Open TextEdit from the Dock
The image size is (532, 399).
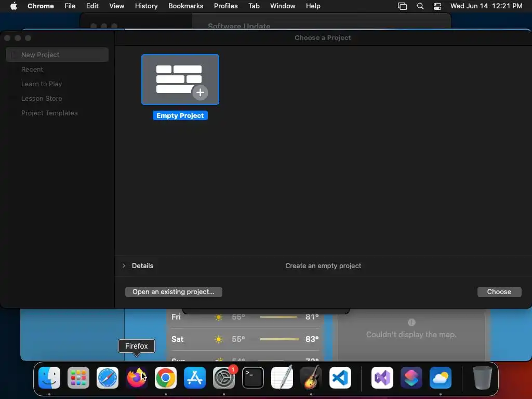coord(282,378)
